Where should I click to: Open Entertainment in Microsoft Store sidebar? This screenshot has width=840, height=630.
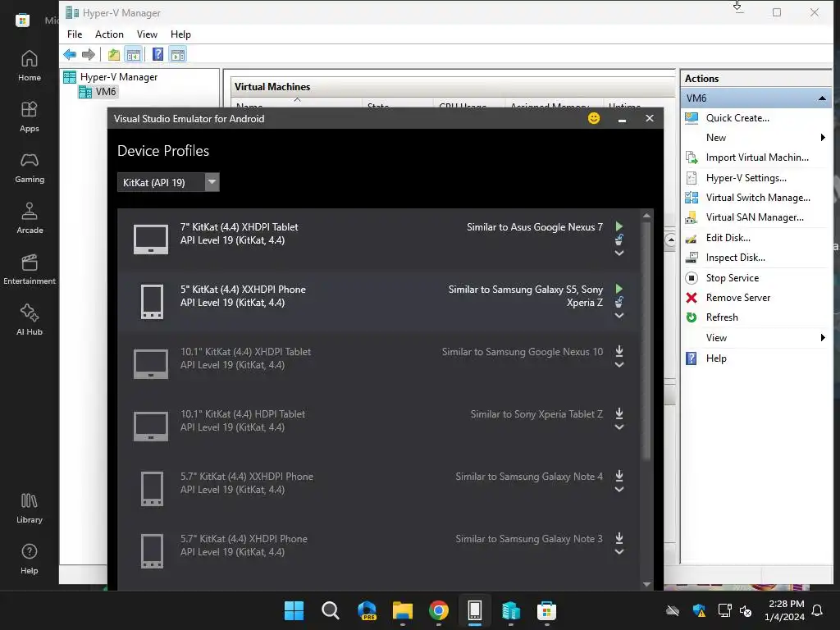[30, 269]
